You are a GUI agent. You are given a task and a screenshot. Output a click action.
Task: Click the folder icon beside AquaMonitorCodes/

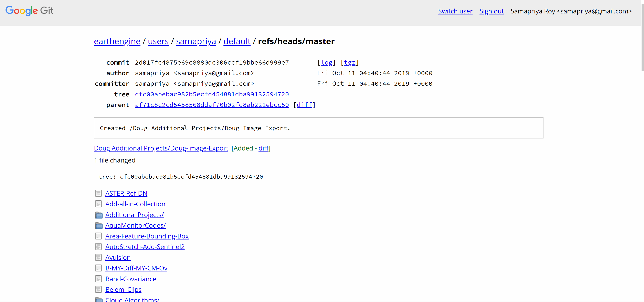[x=99, y=226]
